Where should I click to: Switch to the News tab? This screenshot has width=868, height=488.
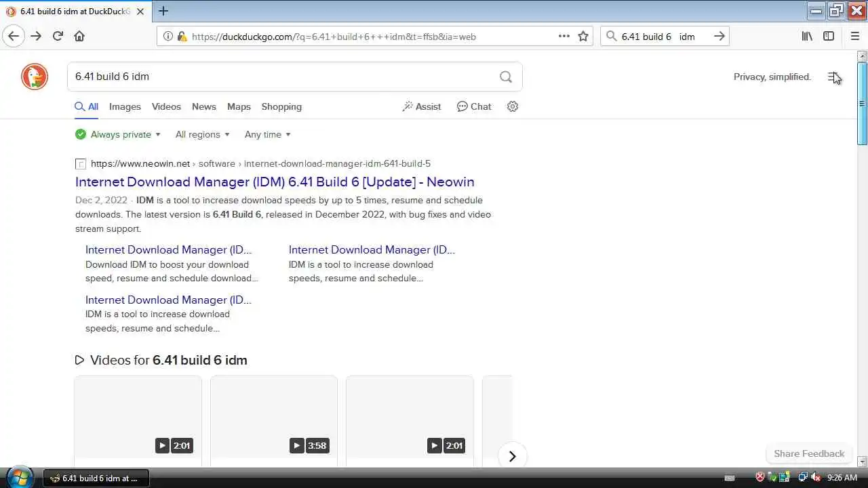click(x=203, y=106)
